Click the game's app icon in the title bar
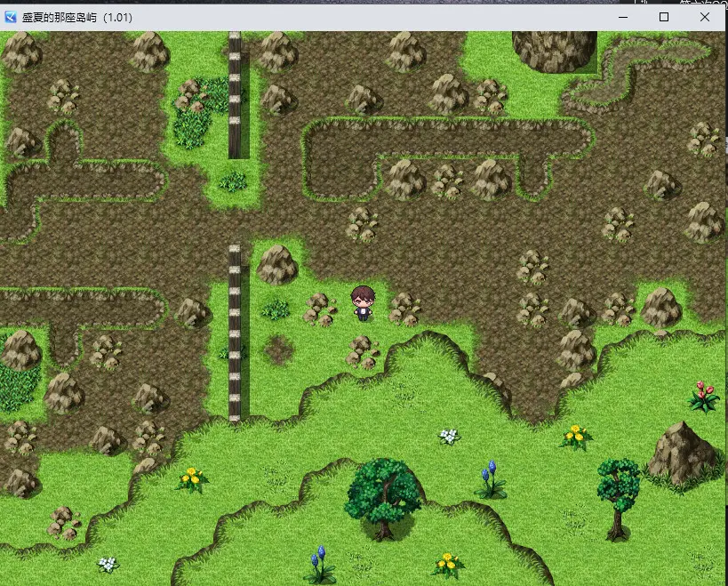The width and height of the screenshot is (728, 586). [10, 17]
